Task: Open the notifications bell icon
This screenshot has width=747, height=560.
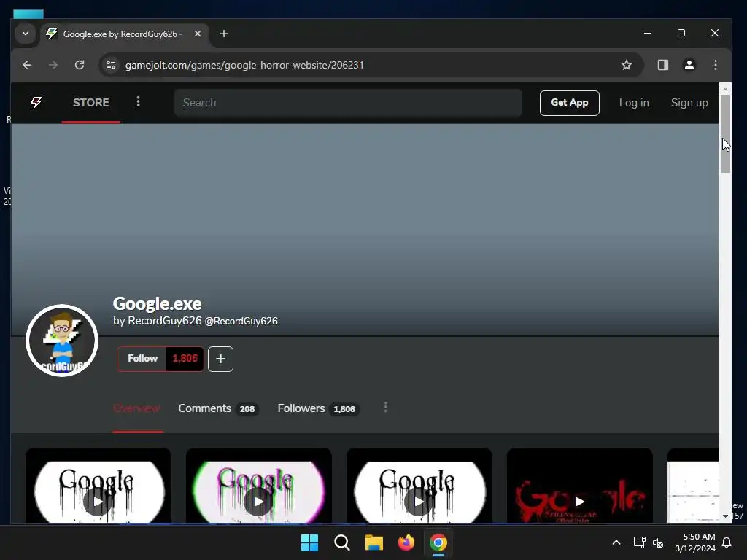Action: click(x=727, y=542)
